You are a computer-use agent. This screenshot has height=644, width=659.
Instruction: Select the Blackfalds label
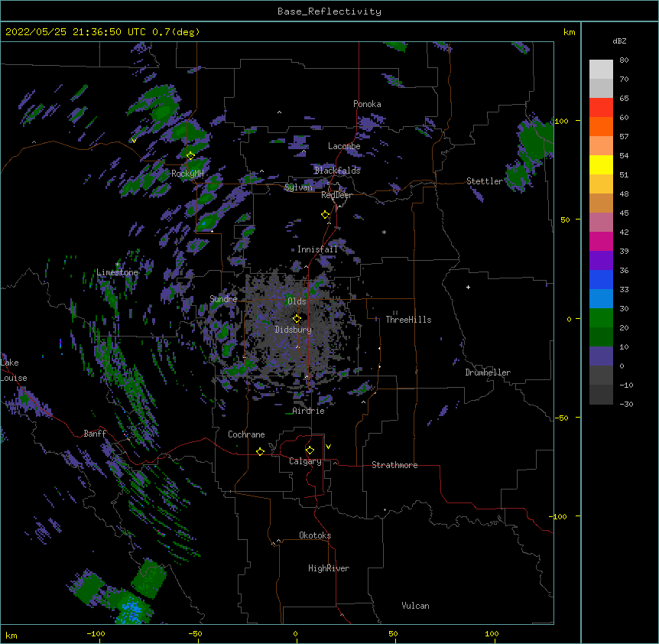337,171
